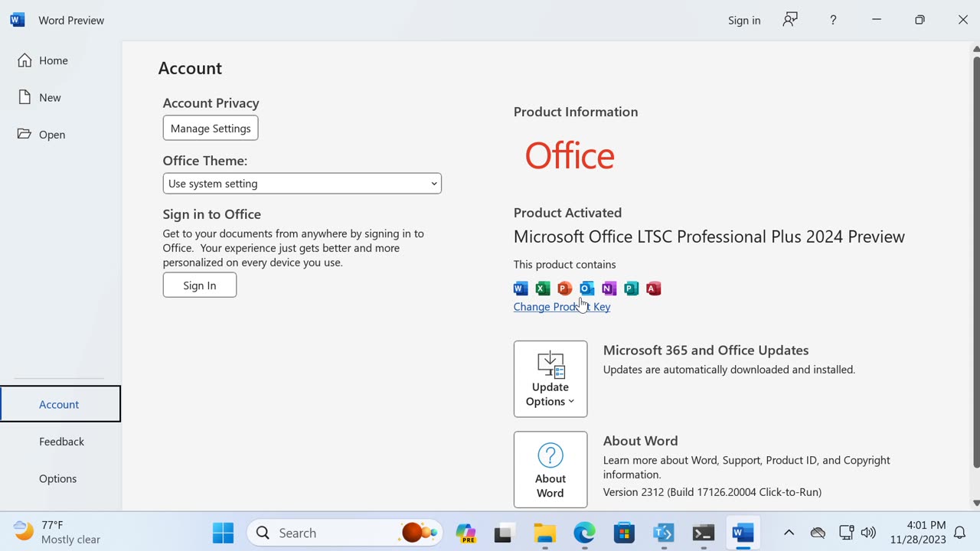Open Copilot preview from taskbar
The image size is (980, 551).
(465, 533)
